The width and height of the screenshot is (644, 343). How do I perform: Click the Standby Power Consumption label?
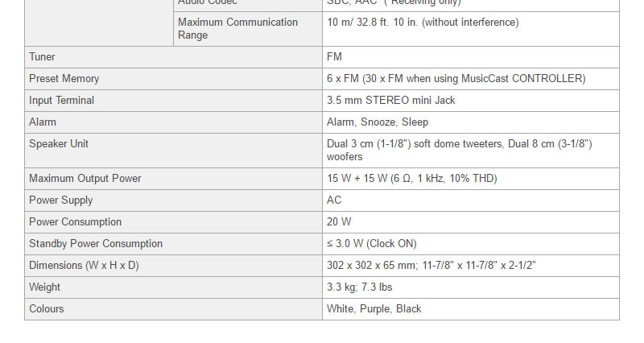[x=96, y=244]
